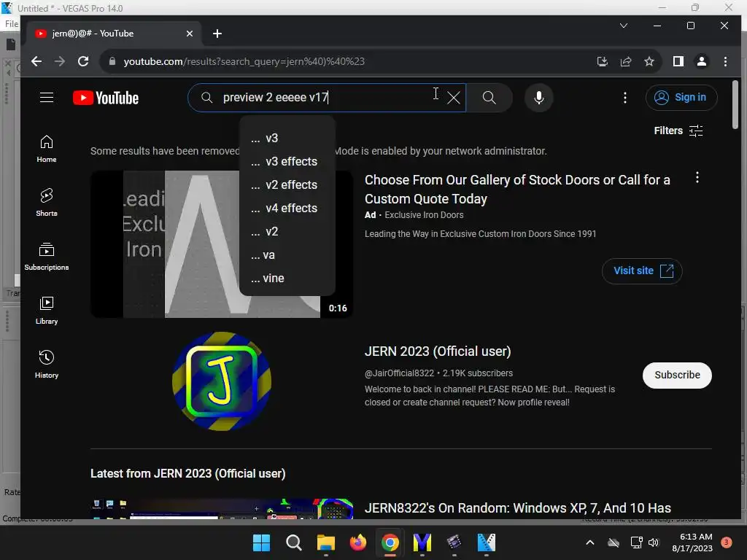Screen dimensions: 747x560
Task: Open Subscriptions in the sidebar
Action: pos(46,257)
